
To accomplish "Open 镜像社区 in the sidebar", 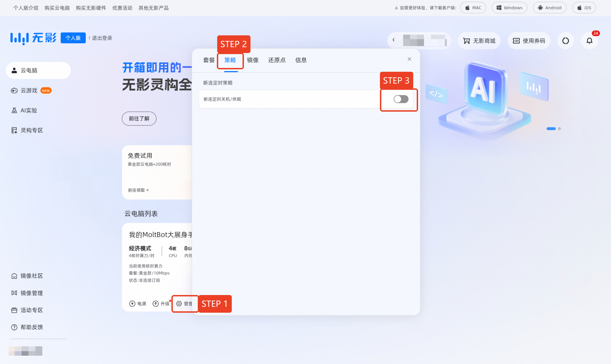I will (x=27, y=276).
